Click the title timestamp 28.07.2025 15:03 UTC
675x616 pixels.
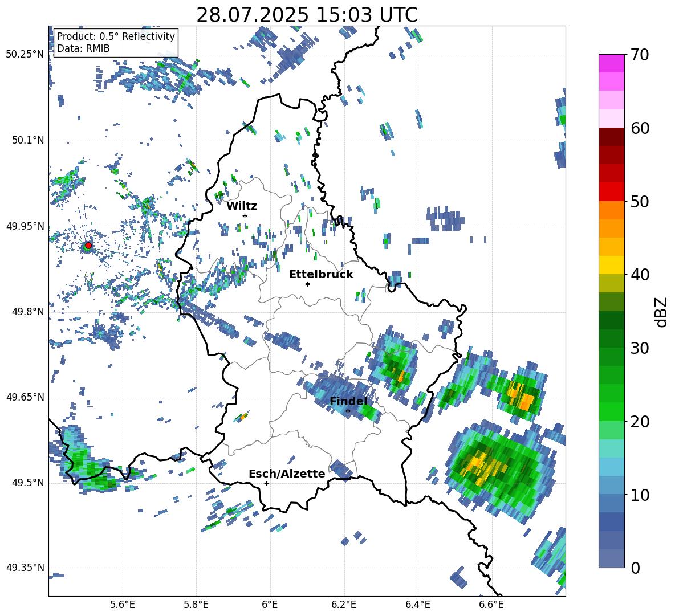click(307, 15)
